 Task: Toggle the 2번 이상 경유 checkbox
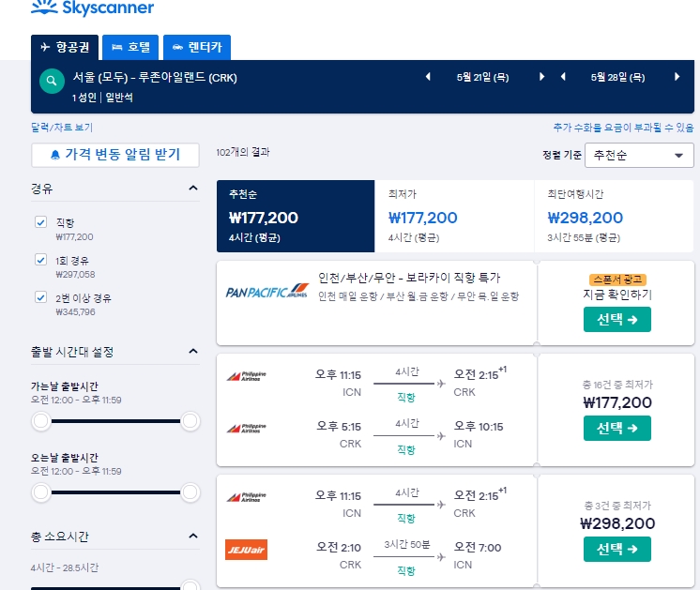tap(40, 296)
